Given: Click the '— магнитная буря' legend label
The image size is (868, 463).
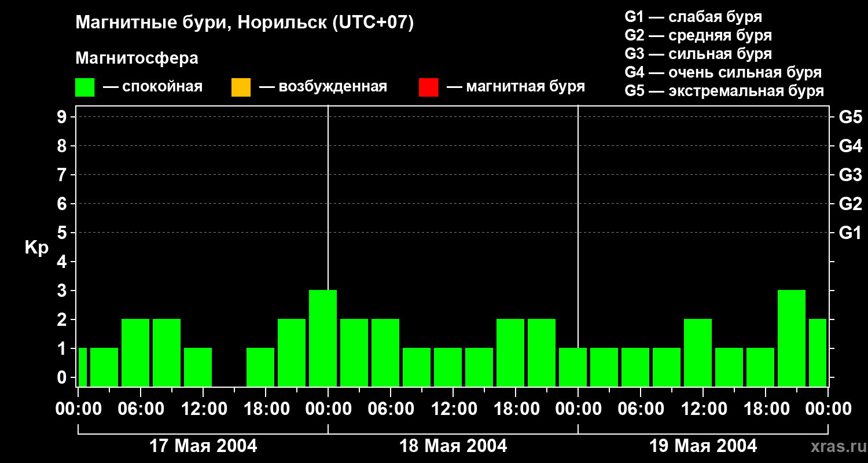Looking at the screenshot, I should click(516, 87).
